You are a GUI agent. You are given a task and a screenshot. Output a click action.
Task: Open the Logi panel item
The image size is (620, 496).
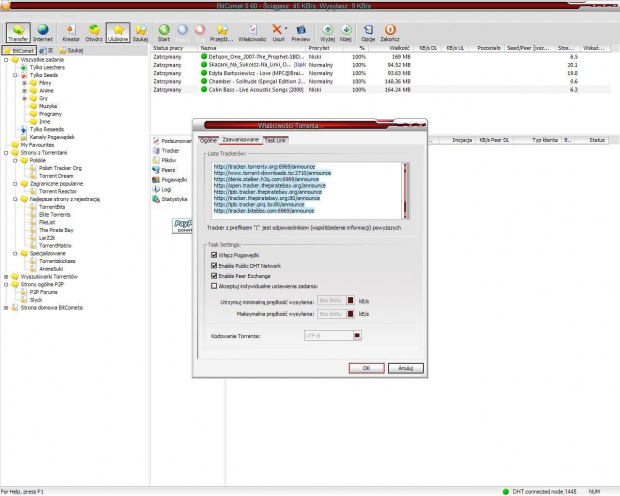tap(162, 189)
